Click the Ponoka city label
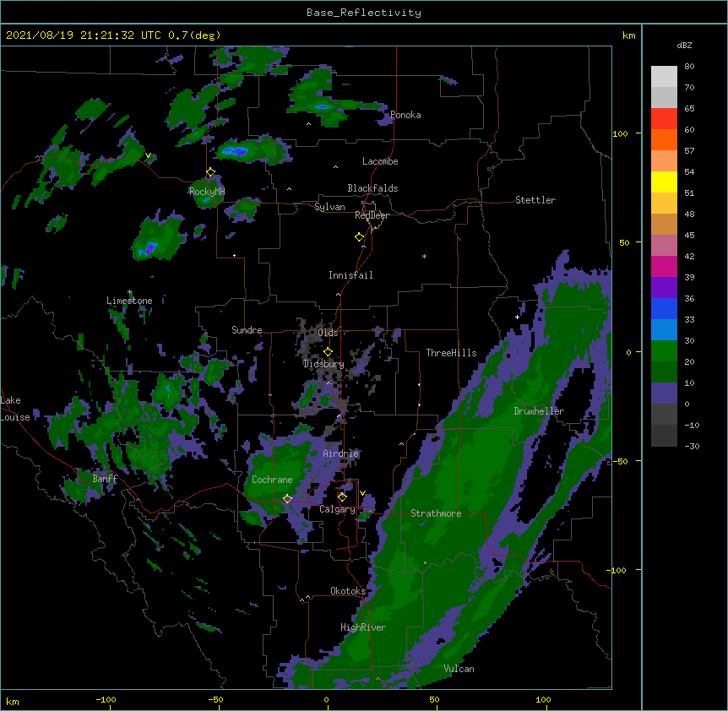 pos(405,115)
